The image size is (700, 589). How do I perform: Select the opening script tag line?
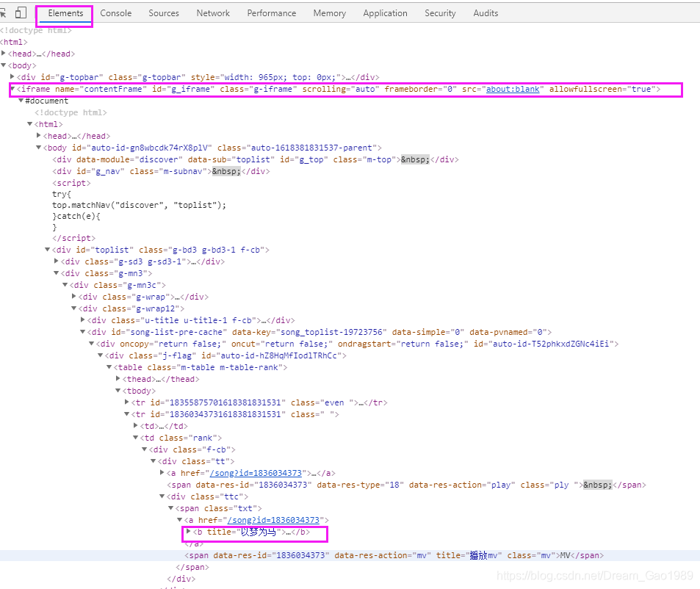coord(71,183)
